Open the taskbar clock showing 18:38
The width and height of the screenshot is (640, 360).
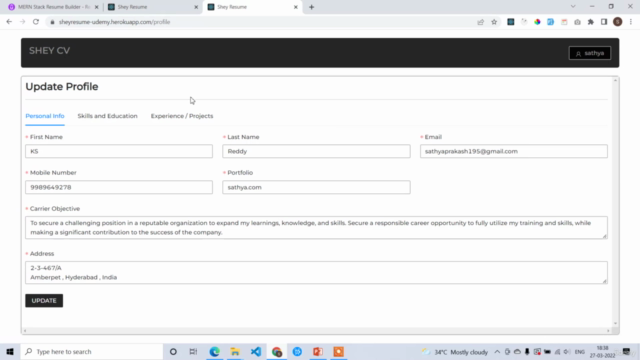tap(602, 352)
